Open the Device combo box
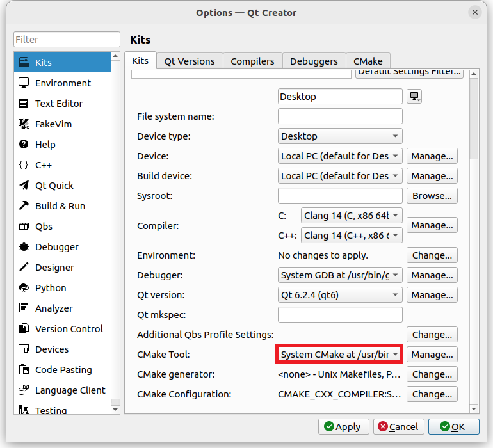 tap(340, 156)
